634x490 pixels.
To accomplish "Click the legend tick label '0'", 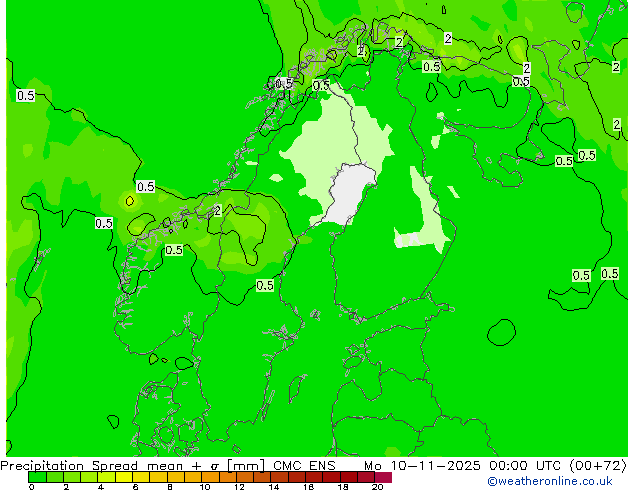I will [x=32, y=487].
